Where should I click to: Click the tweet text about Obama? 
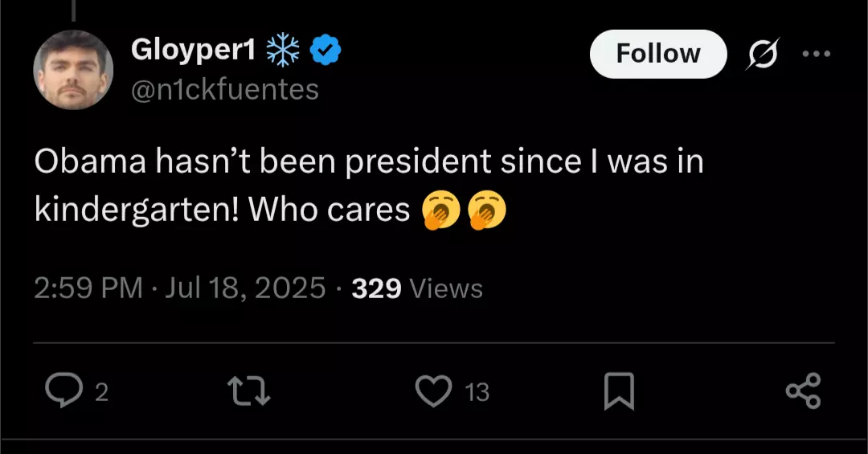[369, 186]
